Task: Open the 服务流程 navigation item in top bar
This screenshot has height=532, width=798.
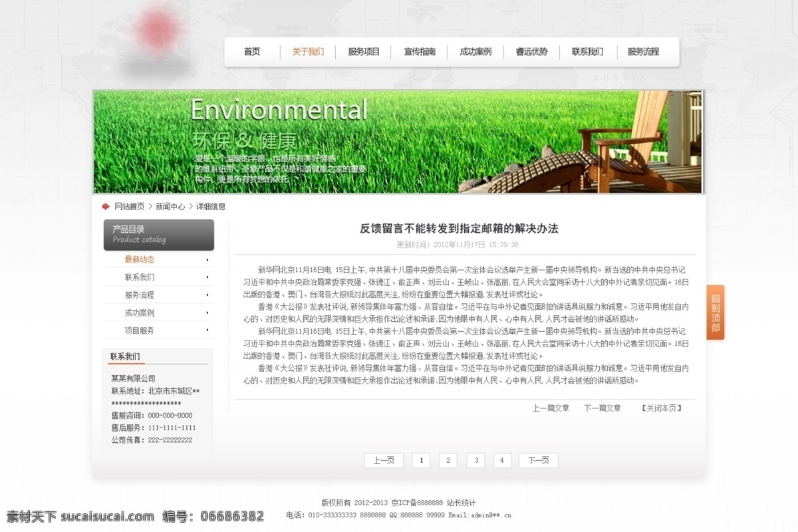Action: [x=643, y=52]
